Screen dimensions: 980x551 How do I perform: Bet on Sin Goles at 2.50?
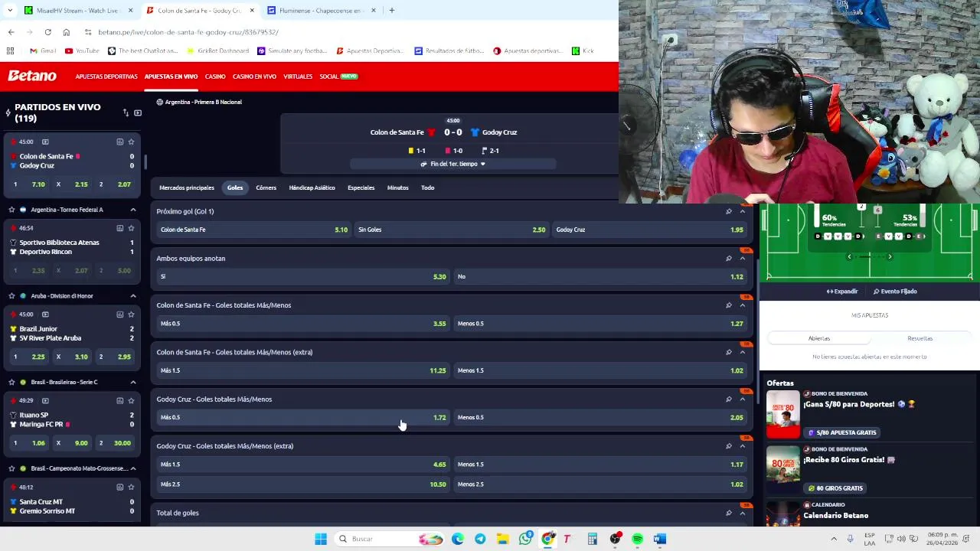452,230
